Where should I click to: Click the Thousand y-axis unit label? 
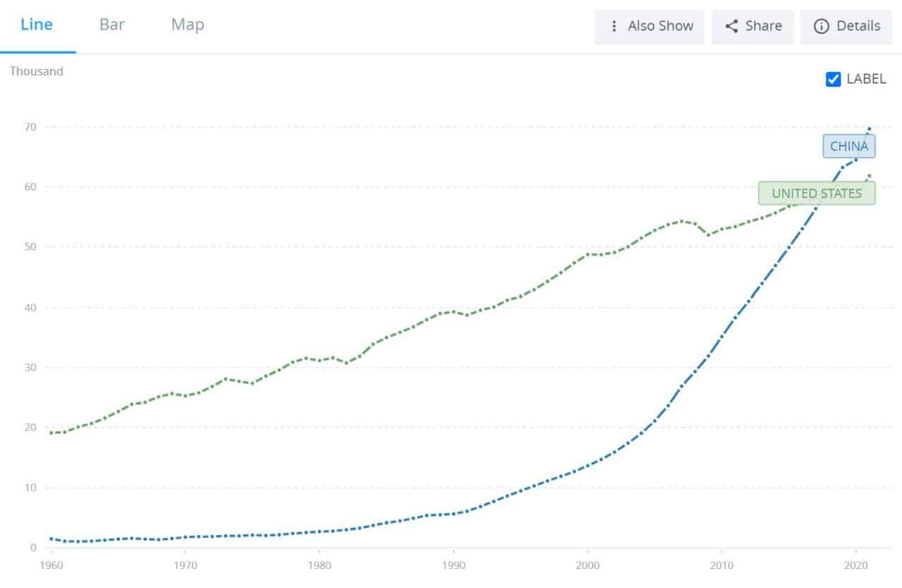(36, 71)
